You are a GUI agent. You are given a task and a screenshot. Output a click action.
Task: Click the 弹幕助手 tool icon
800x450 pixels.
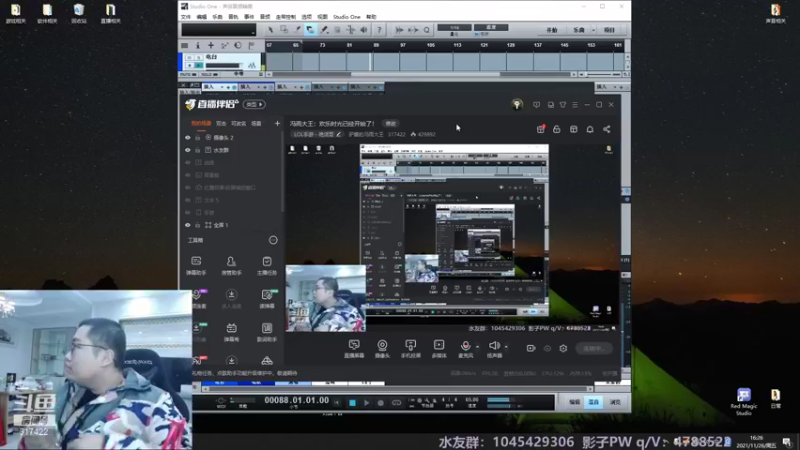196,266
